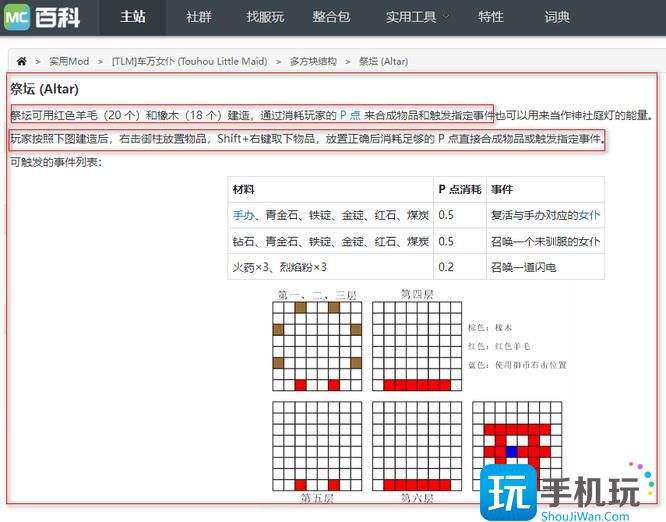This screenshot has height=522, width=666.
Task: Open the 社群 navigation tab
Action: [x=199, y=17]
